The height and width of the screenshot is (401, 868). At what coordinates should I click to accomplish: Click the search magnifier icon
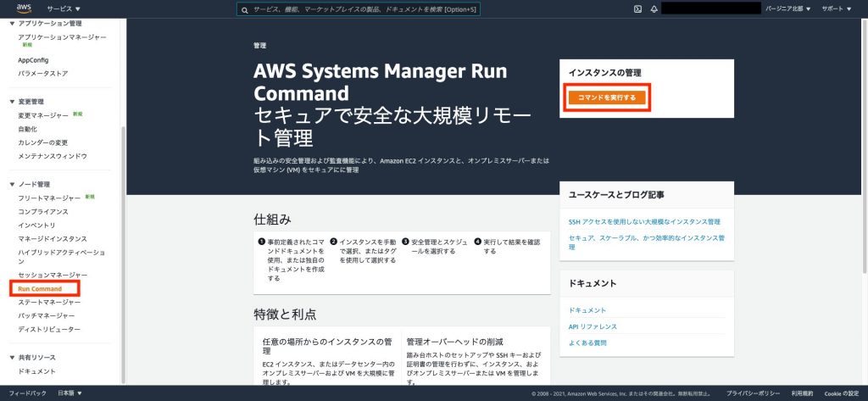[x=245, y=9]
